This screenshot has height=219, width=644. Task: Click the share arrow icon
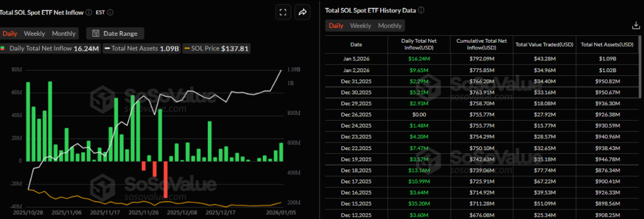[x=302, y=12]
